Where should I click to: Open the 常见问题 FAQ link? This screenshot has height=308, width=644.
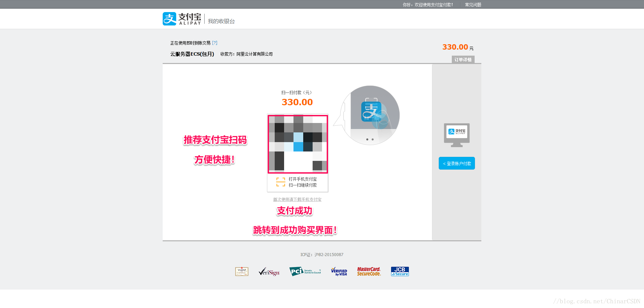(473, 5)
